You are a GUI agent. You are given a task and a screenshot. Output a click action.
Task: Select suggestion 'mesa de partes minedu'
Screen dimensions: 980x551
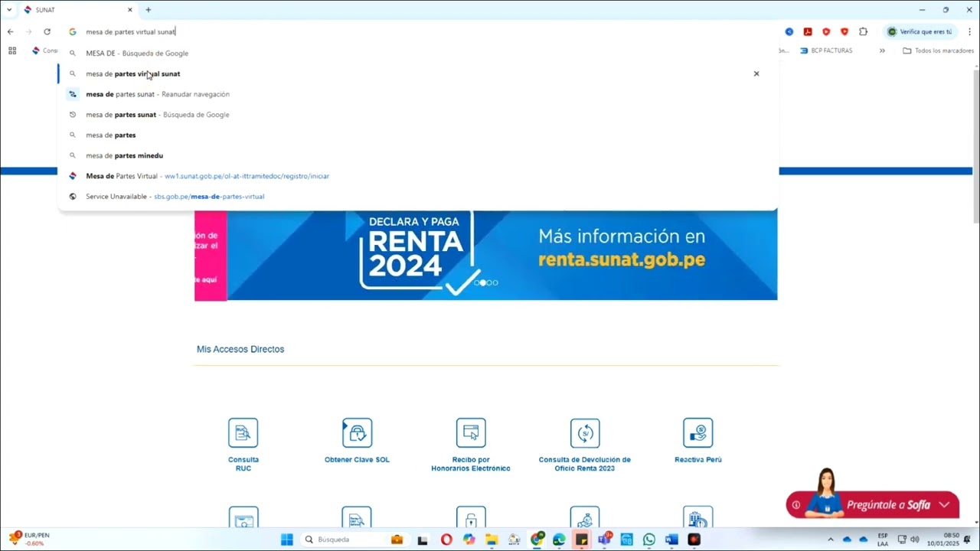pyautogui.click(x=418, y=155)
